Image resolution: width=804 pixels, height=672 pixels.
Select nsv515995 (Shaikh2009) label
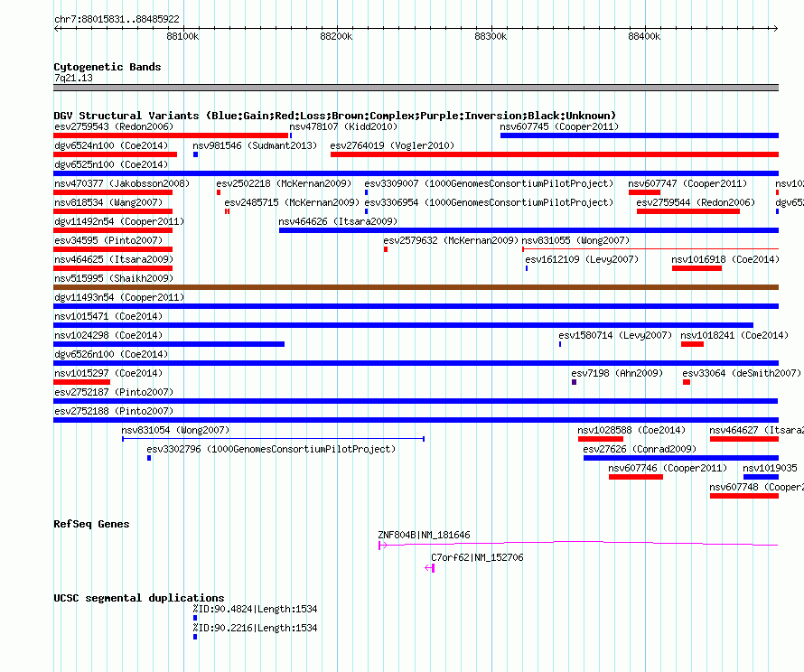pos(114,278)
